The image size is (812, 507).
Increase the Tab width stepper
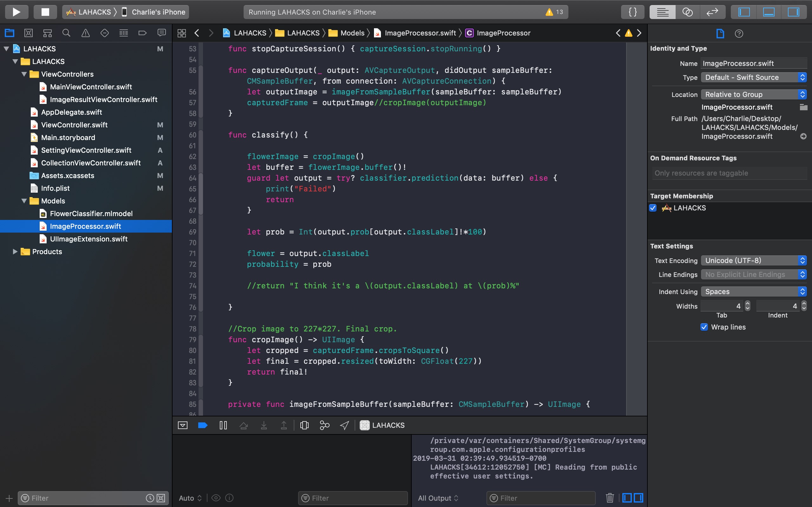point(748,304)
